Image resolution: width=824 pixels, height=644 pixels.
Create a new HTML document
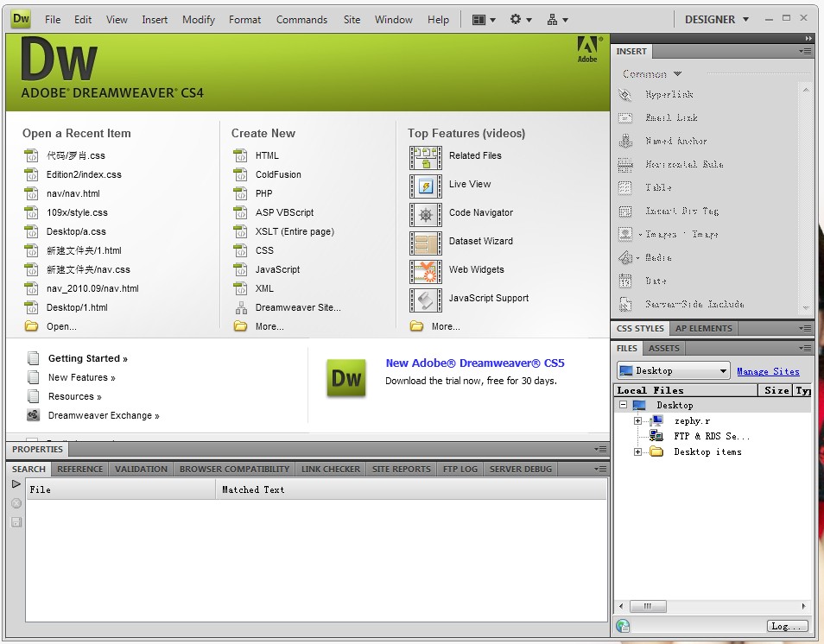click(x=267, y=155)
